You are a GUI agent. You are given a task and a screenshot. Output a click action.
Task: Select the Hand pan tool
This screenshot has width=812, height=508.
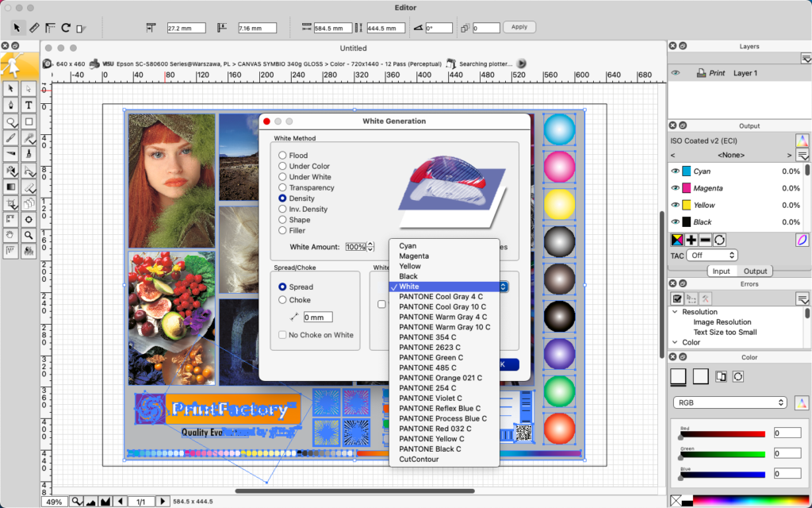point(10,235)
